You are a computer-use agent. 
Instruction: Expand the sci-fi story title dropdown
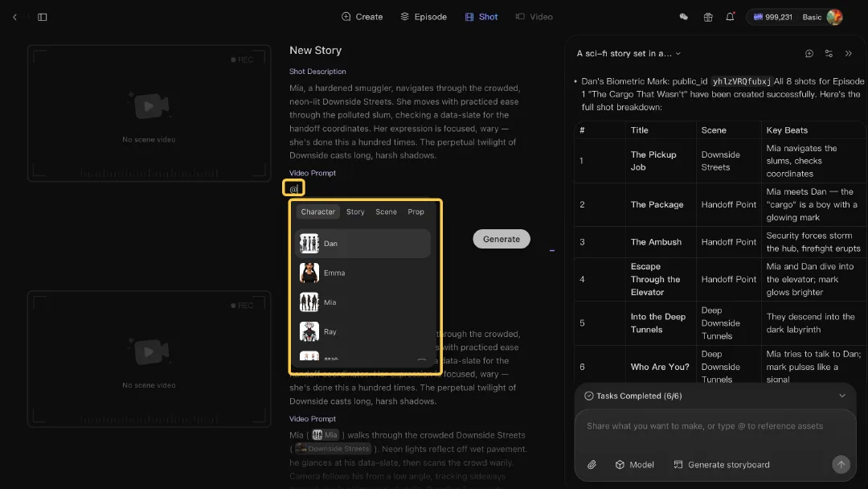point(628,54)
